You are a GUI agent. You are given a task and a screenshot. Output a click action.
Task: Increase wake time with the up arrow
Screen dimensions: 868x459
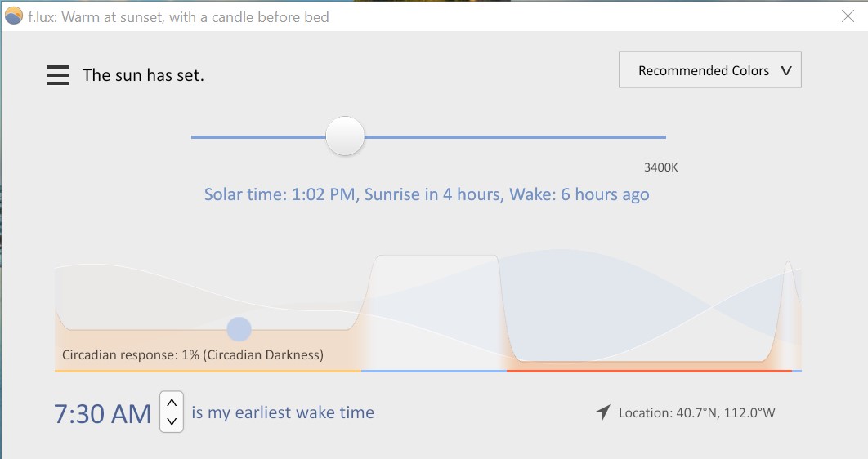(x=172, y=403)
